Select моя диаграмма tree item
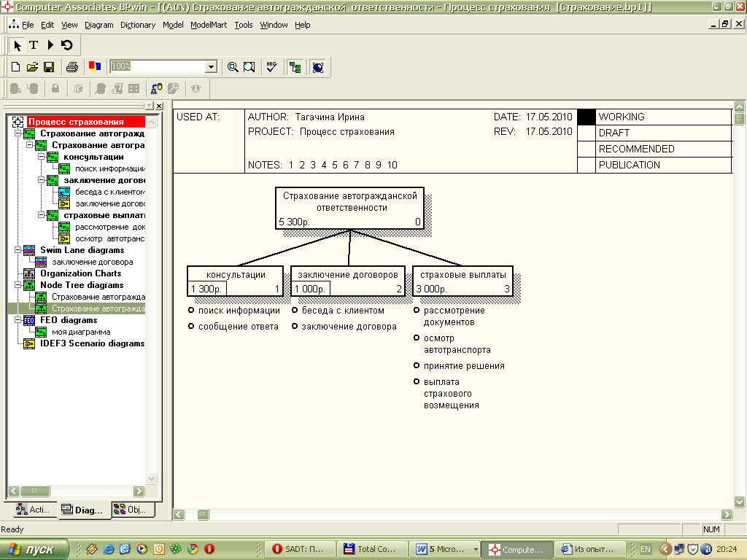 (81, 332)
